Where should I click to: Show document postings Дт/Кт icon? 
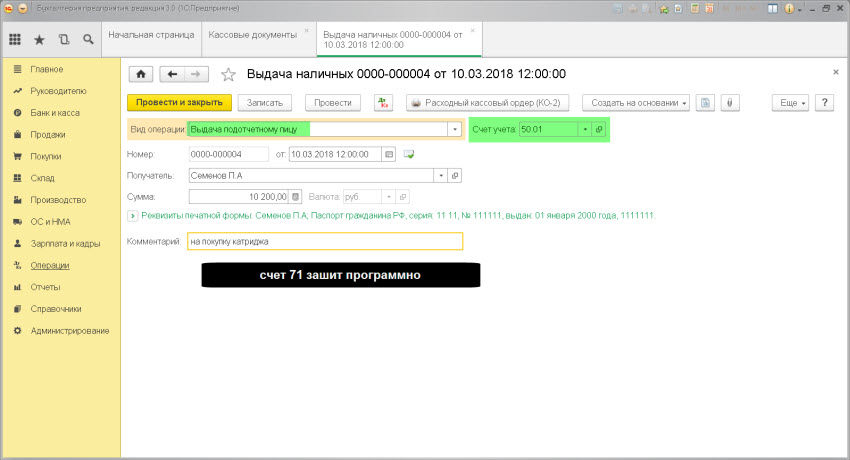(x=383, y=103)
